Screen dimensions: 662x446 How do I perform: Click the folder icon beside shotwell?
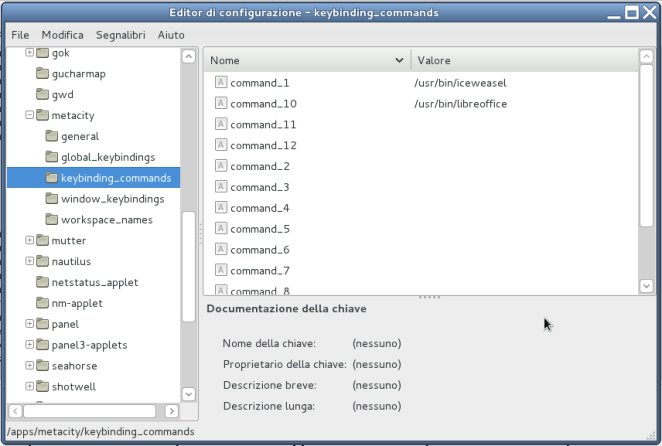[42, 387]
